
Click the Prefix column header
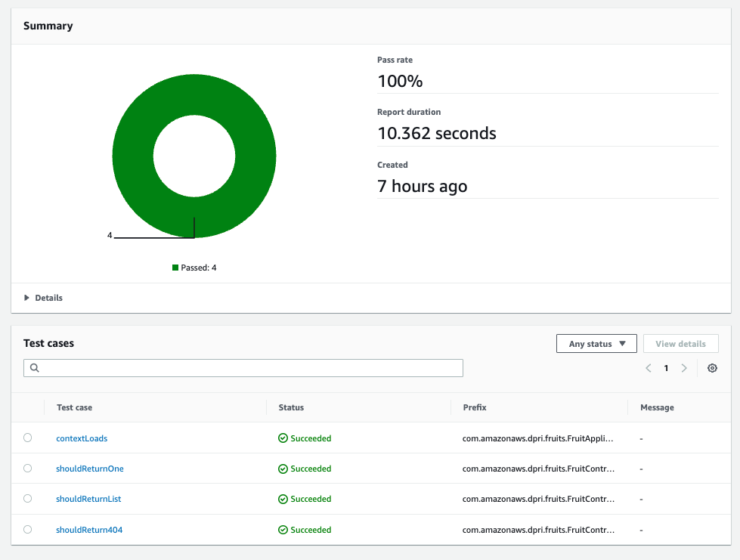474,407
